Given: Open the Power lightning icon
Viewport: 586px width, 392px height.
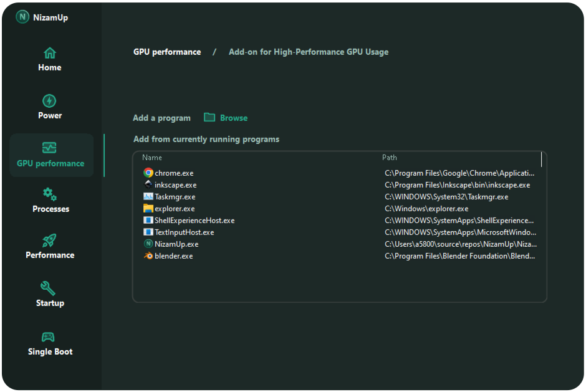Looking at the screenshot, I should tap(49, 101).
